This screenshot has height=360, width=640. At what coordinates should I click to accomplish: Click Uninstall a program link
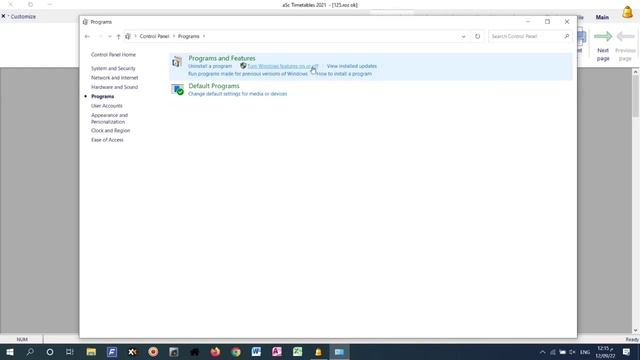pyautogui.click(x=210, y=66)
